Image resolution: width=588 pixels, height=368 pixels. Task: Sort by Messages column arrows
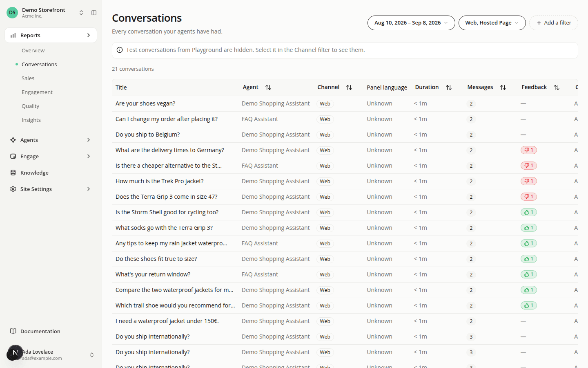click(503, 88)
